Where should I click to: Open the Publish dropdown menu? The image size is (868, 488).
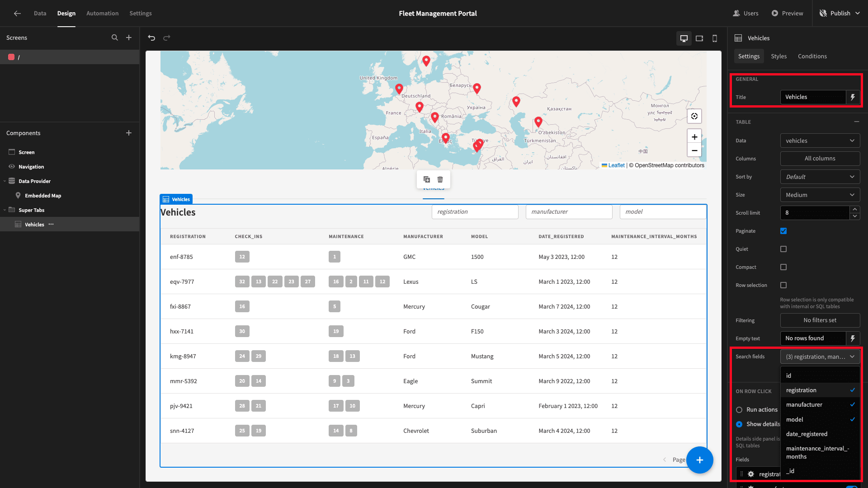point(840,13)
